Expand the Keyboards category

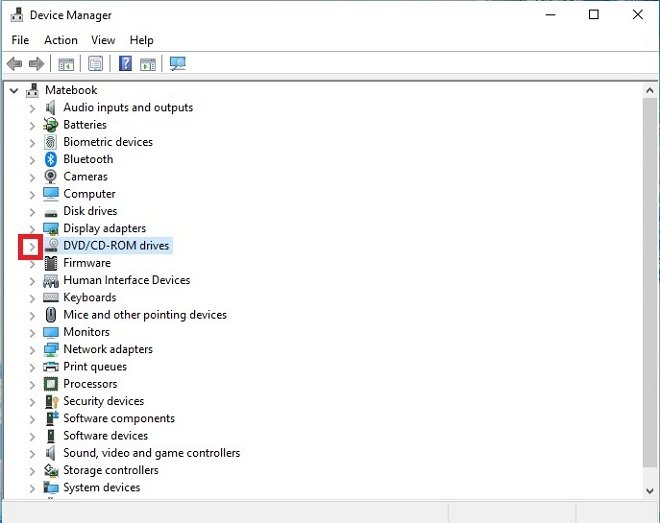click(x=32, y=298)
